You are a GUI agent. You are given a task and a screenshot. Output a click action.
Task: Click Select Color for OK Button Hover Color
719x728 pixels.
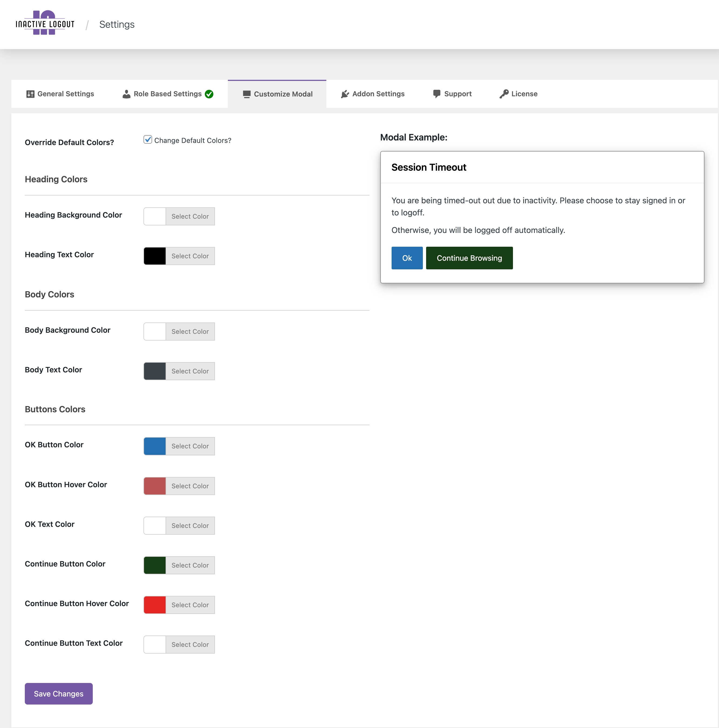190,486
